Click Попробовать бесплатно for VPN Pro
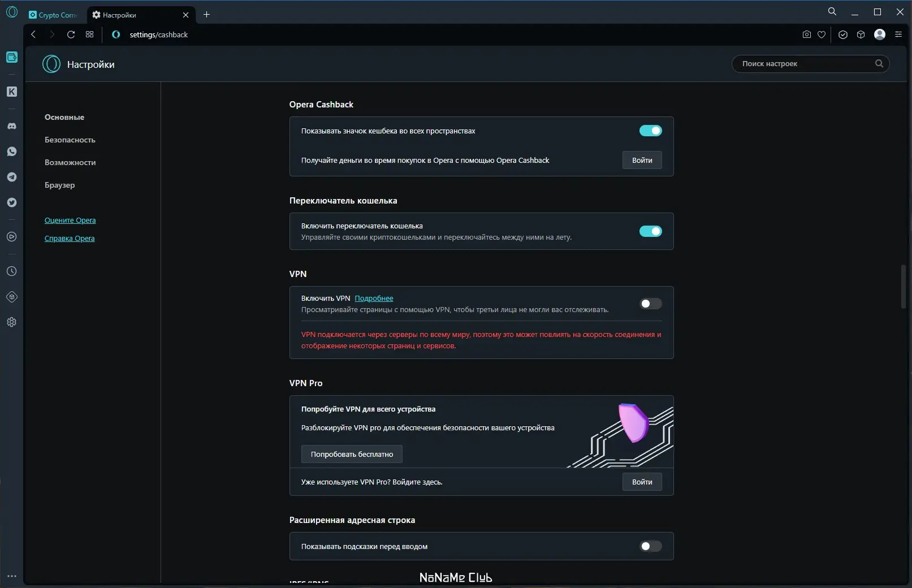Screen dimensions: 912x588 pyautogui.click(x=352, y=454)
